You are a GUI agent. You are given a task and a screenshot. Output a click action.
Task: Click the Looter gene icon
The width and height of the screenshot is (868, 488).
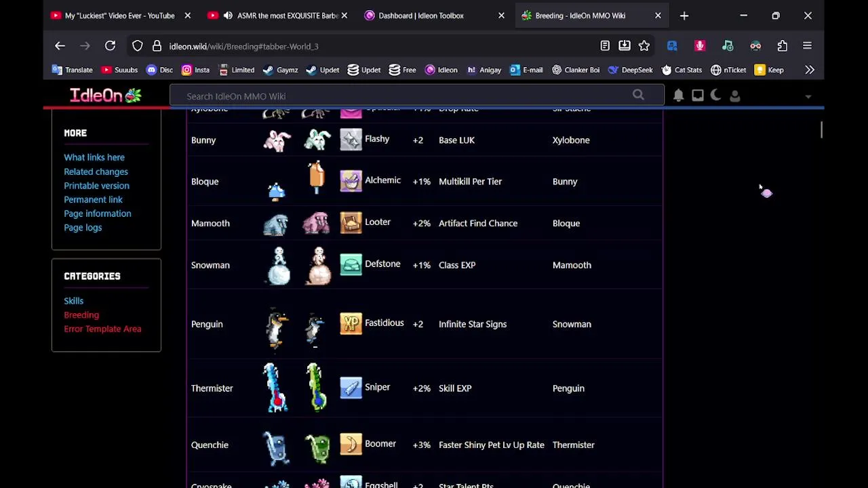coord(351,223)
